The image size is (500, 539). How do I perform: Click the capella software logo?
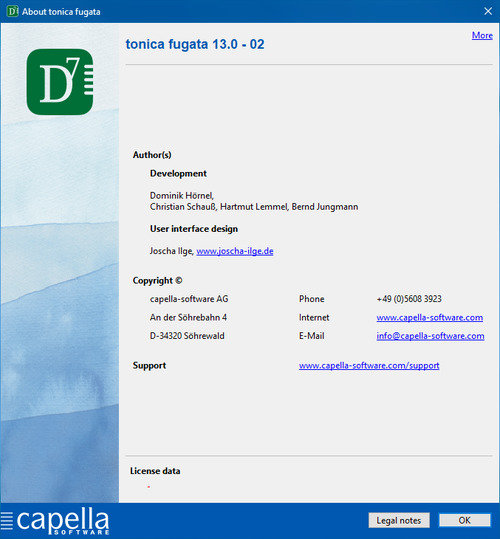55,521
